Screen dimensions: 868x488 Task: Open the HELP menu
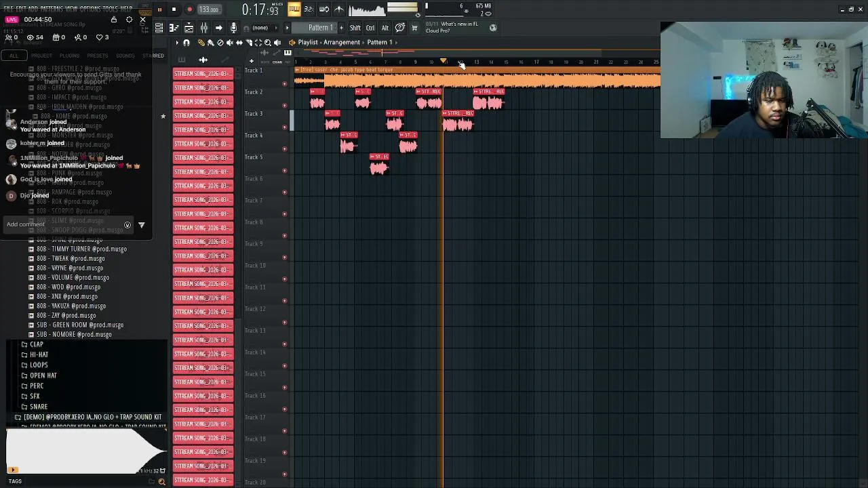pyautogui.click(x=127, y=9)
